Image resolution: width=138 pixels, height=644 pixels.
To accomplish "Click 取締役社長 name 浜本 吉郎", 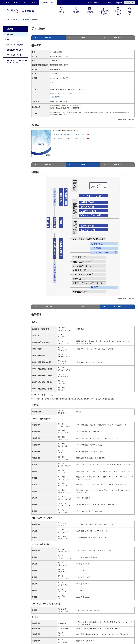I will click(x=61, y=328).
